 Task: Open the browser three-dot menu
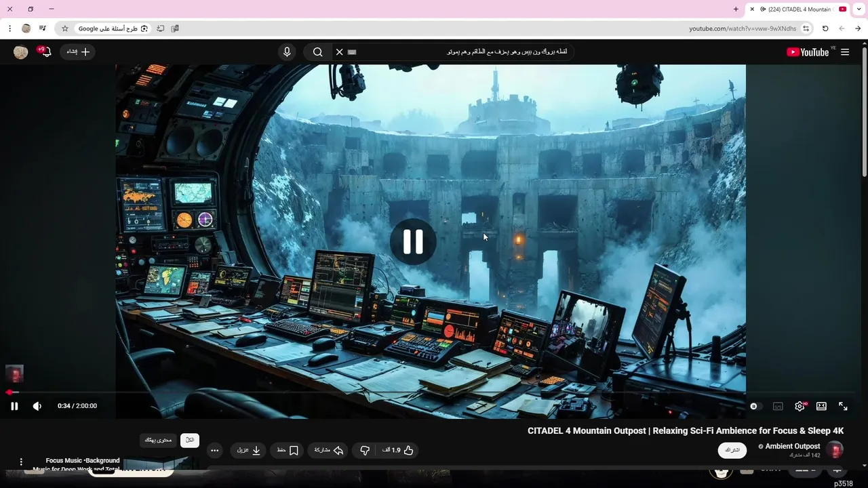[9, 28]
